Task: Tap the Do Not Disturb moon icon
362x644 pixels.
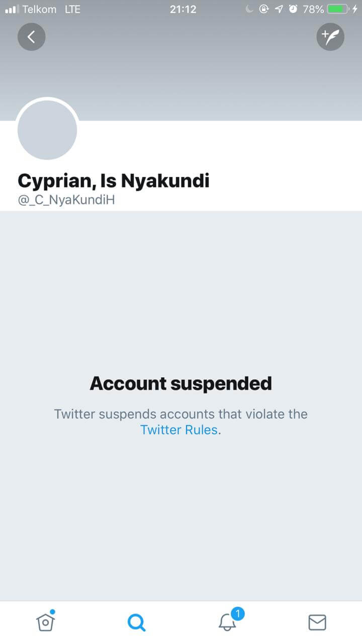Action: (x=250, y=9)
